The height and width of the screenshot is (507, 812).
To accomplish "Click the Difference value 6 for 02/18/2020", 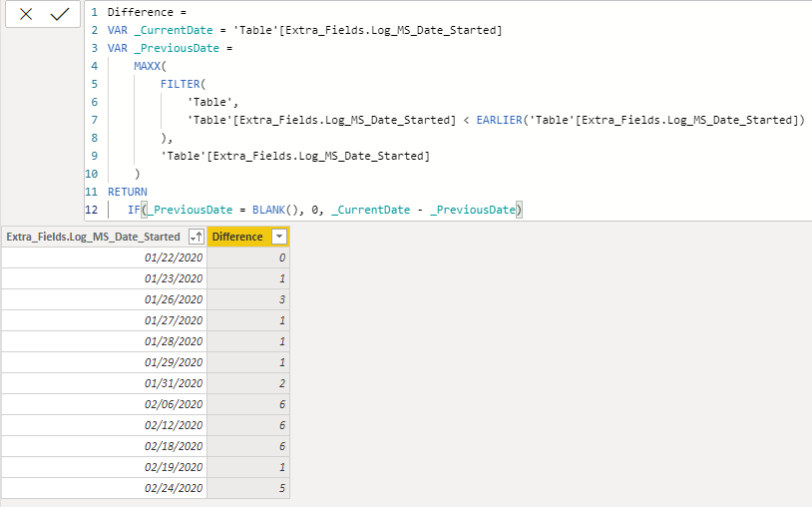I will coord(248,446).
